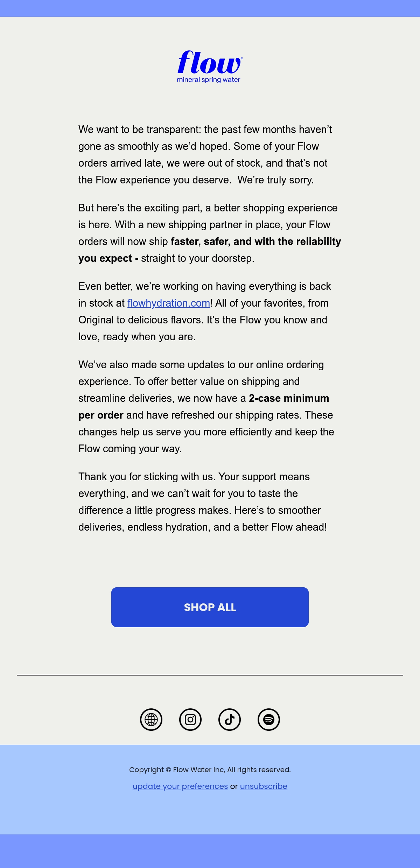Click the mineral spring water tagline

(x=208, y=80)
